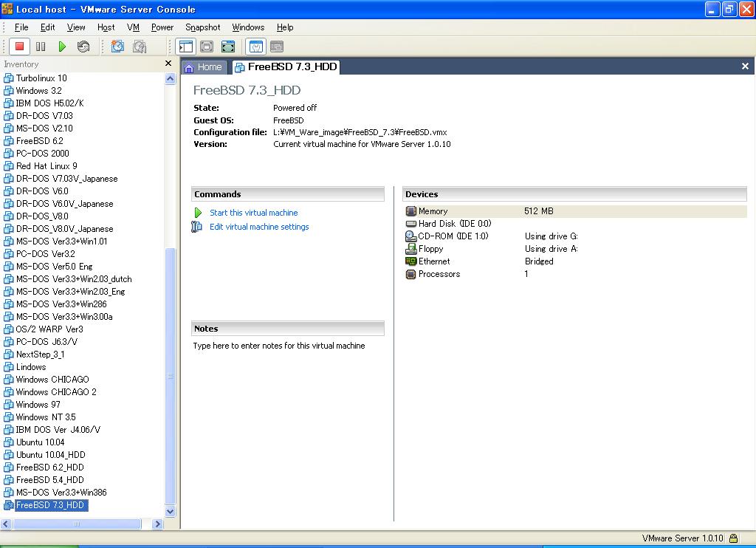Open the View menu
The width and height of the screenshot is (756, 548).
pyautogui.click(x=76, y=27)
